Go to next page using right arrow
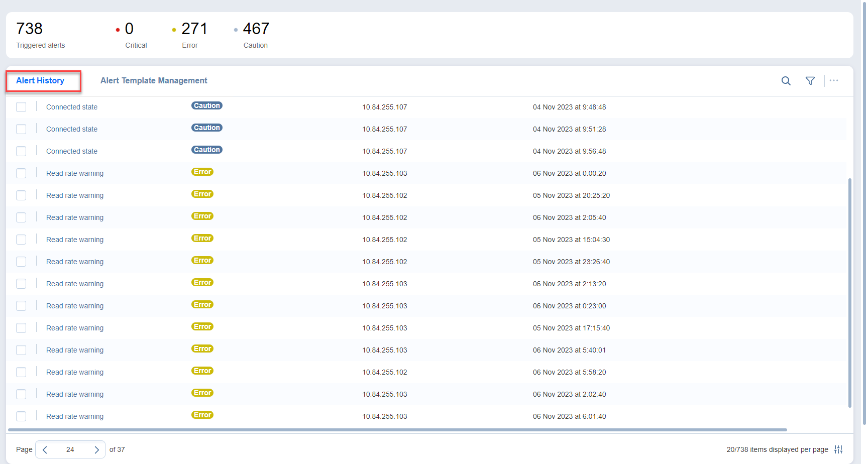868x464 pixels. (96, 450)
